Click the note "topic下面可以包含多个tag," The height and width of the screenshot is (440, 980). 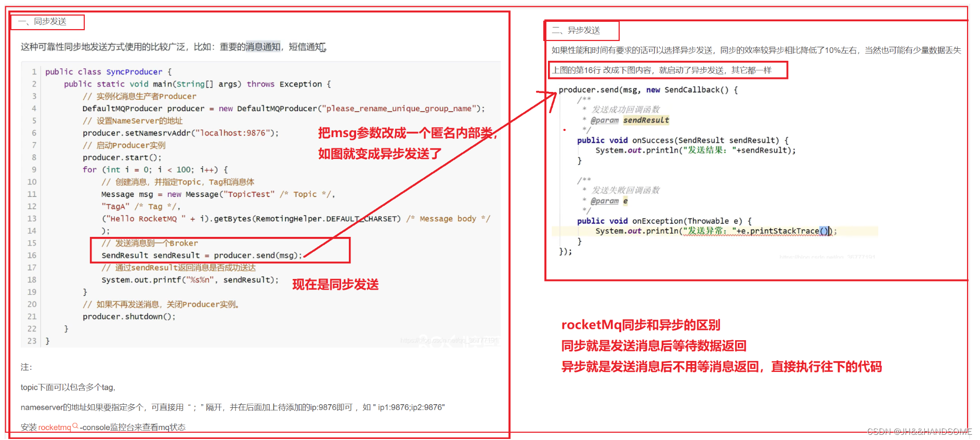pyautogui.click(x=68, y=388)
